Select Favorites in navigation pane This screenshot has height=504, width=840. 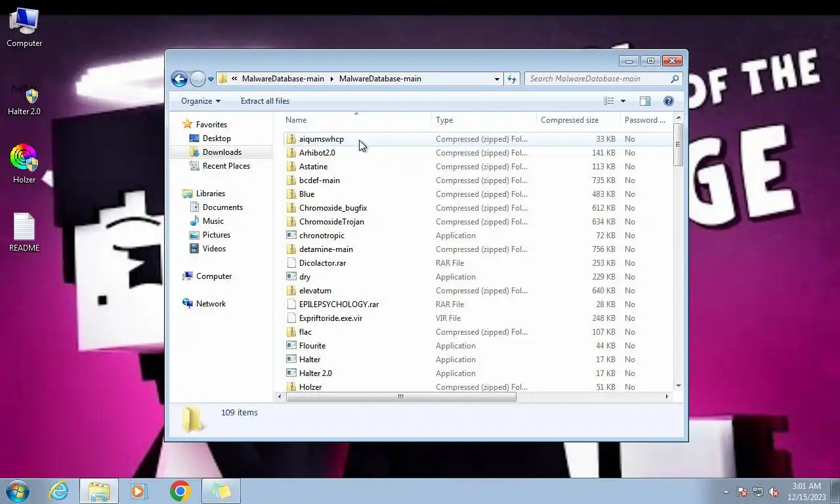point(211,125)
